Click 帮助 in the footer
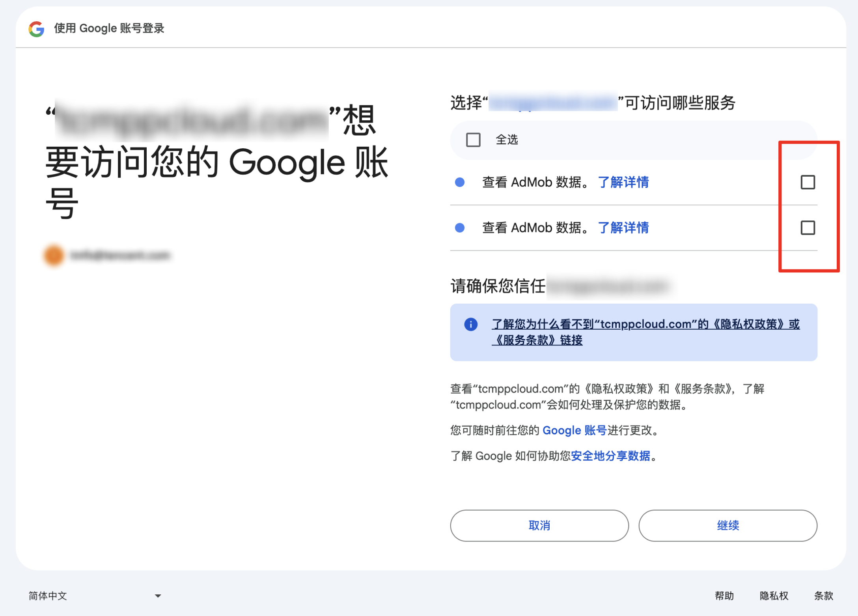The width and height of the screenshot is (858, 616). tap(724, 595)
